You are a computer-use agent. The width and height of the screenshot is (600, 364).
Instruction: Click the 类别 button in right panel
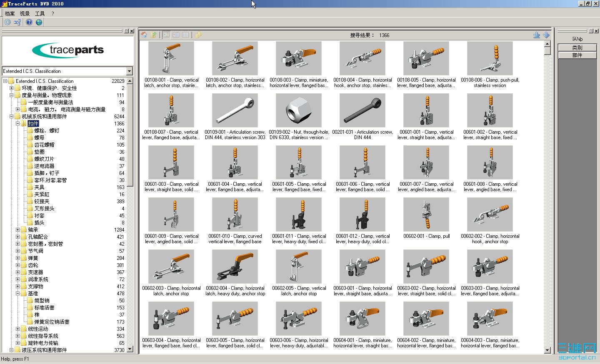[x=577, y=47]
